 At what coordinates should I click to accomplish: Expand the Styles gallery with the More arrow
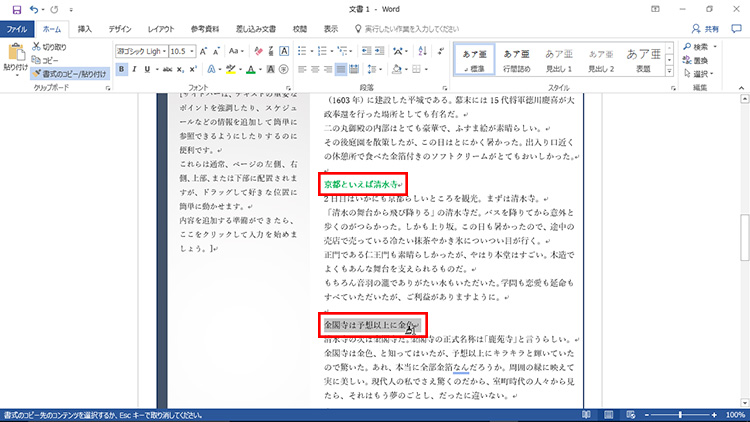[x=670, y=72]
